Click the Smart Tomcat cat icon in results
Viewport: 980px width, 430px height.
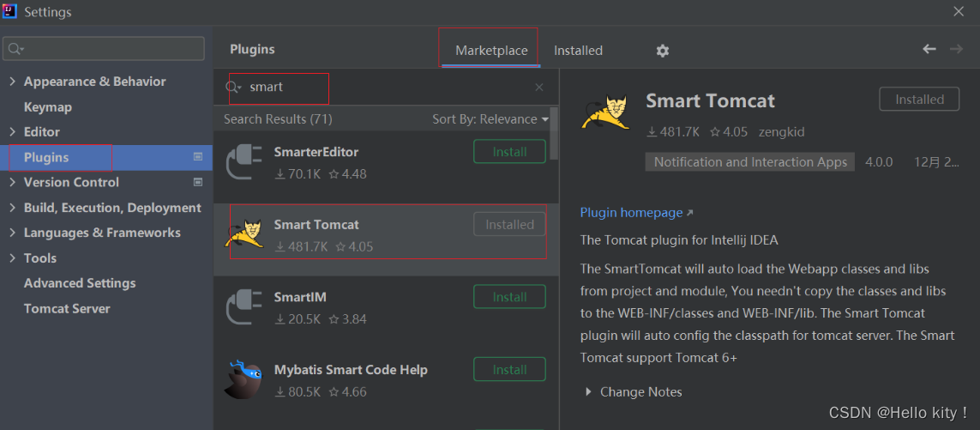tap(243, 234)
